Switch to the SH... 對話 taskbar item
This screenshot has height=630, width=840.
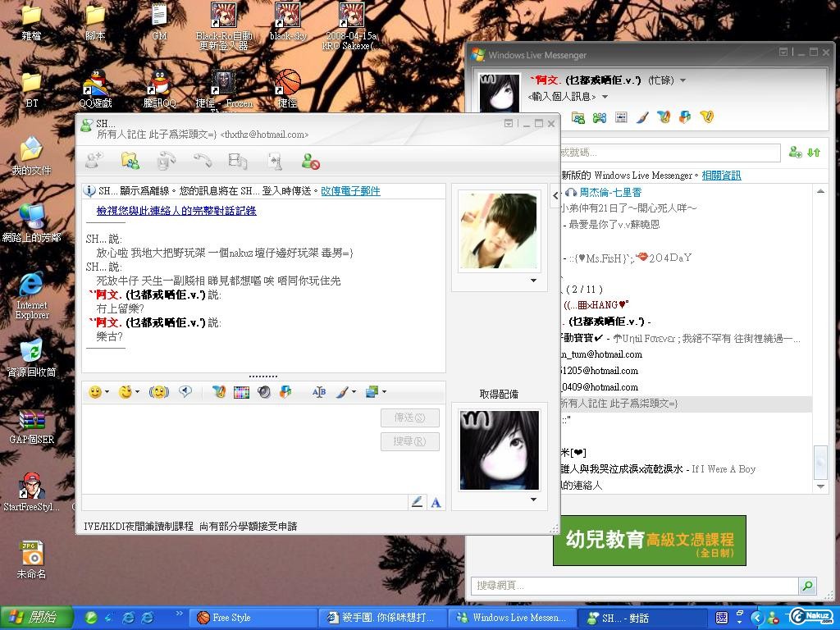tap(641, 618)
